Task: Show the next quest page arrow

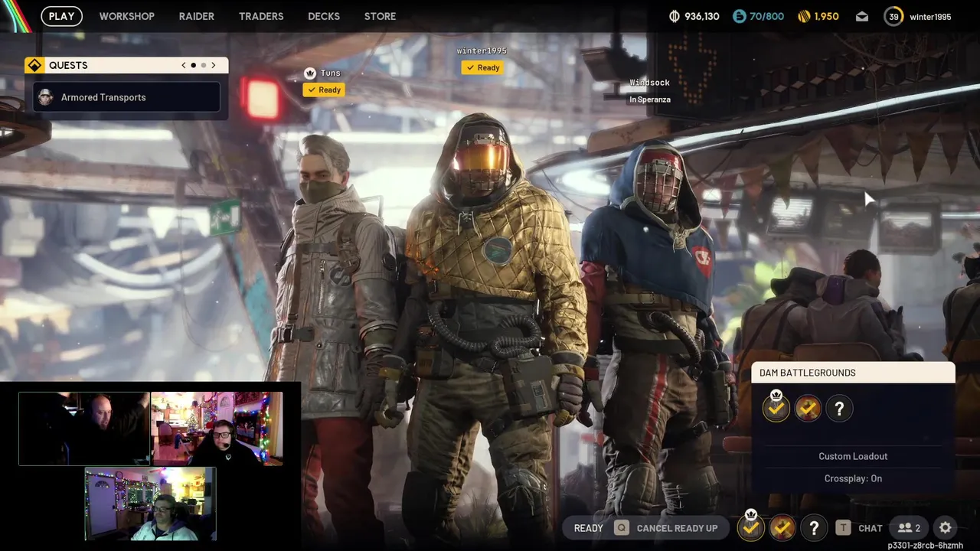Action: tap(214, 65)
